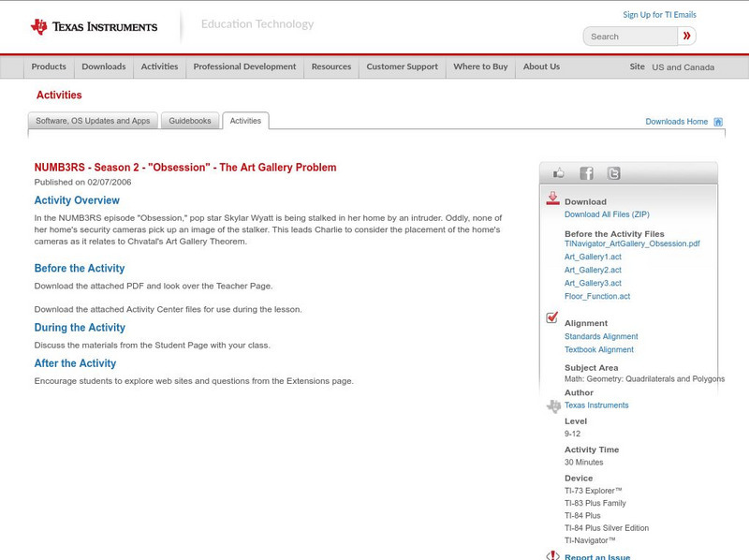Screen dimensions: 749x560
Task: Open TINavigator_ArtGallery_Obsession.pdf file
Action: click(632, 243)
